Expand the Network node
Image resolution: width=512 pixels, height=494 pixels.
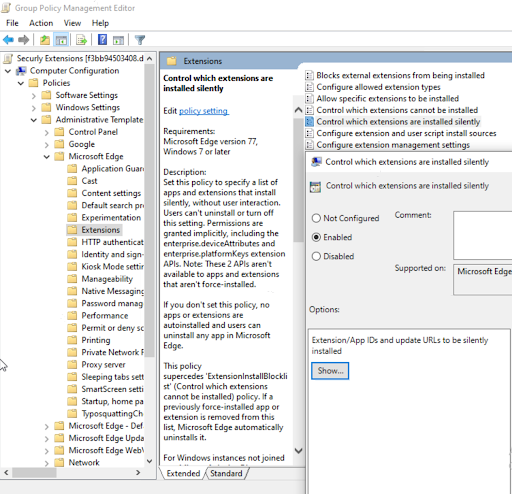[x=47, y=463]
